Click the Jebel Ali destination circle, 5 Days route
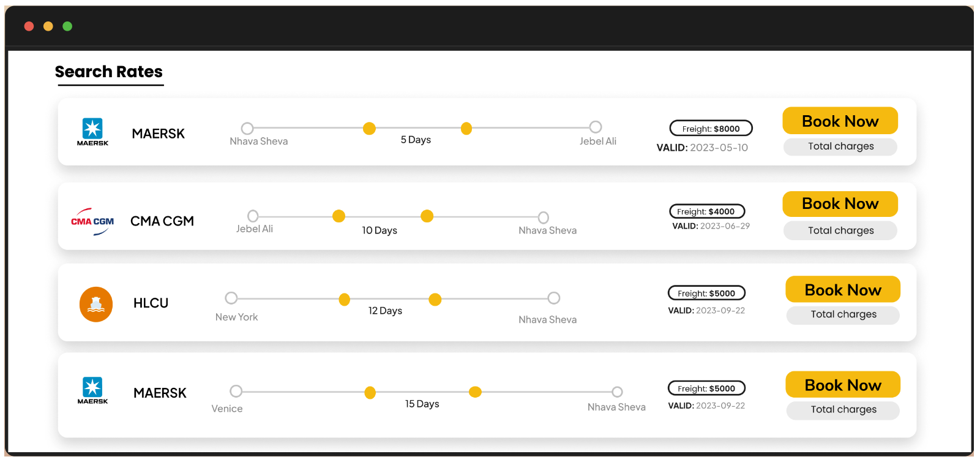Screen dimensions: 980x462 coord(595,127)
